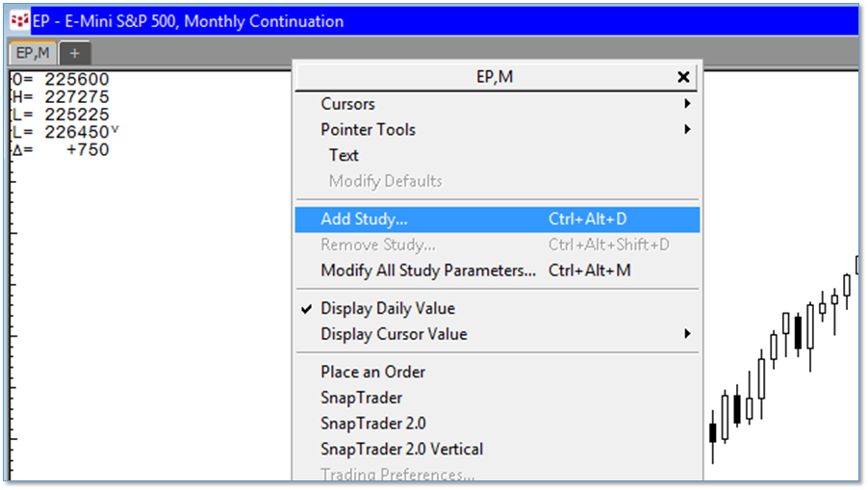Viewport: 868px width, 490px height.
Task: Click the chart window title text
Action: 189,21
